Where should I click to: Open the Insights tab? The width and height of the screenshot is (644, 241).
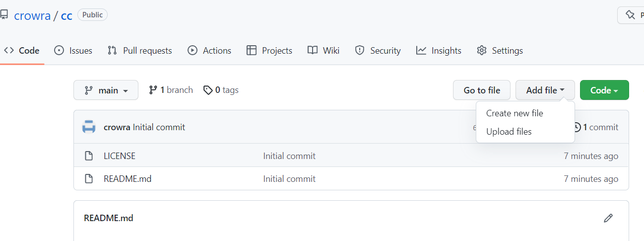pyautogui.click(x=439, y=51)
